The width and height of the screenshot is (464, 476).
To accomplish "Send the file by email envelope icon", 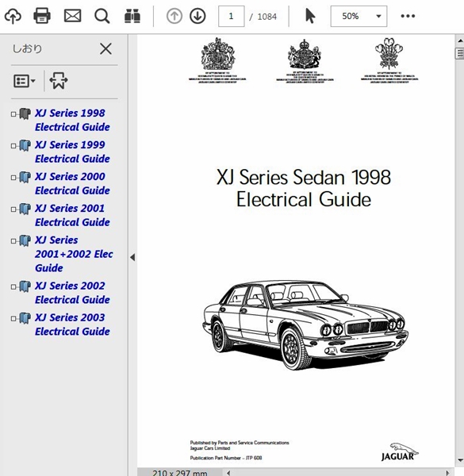I will tap(72, 16).
